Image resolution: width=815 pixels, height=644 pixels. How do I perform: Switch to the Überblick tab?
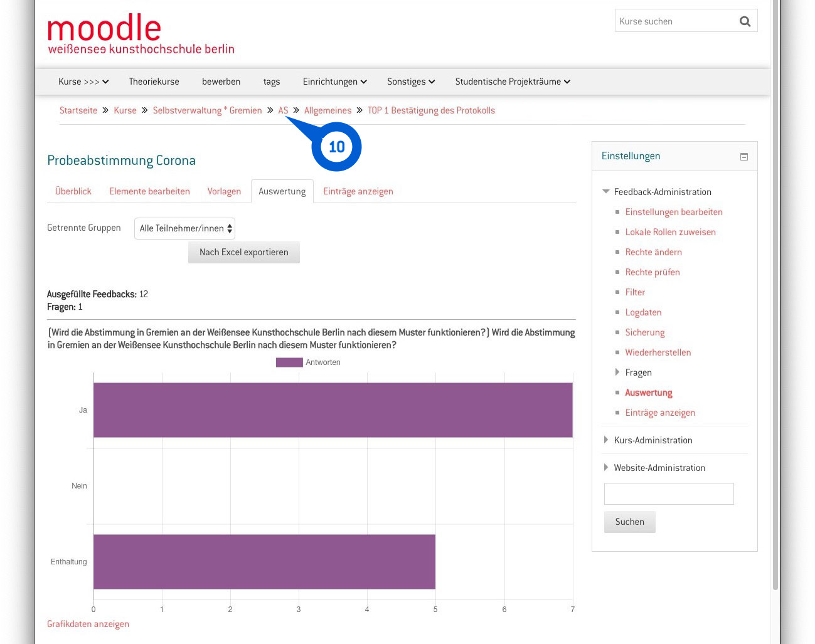[x=73, y=191]
